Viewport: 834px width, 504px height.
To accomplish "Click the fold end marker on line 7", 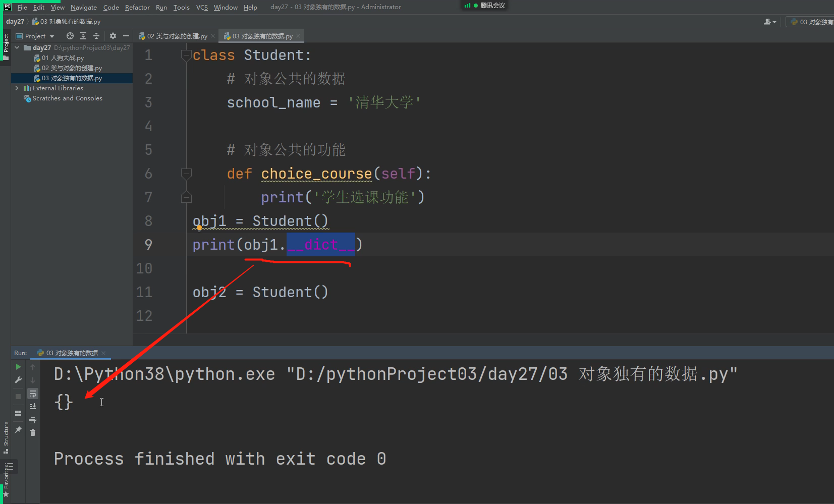I will click(186, 197).
